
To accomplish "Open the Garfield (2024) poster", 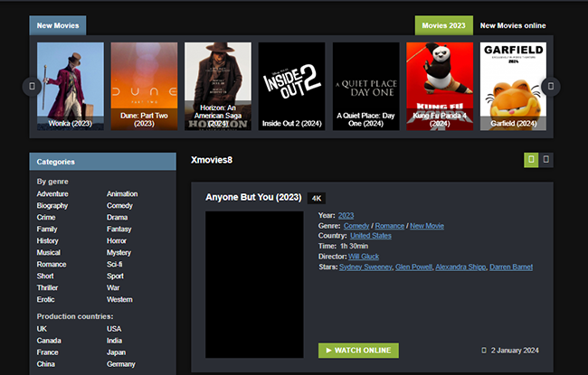I will (x=514, y=86).
